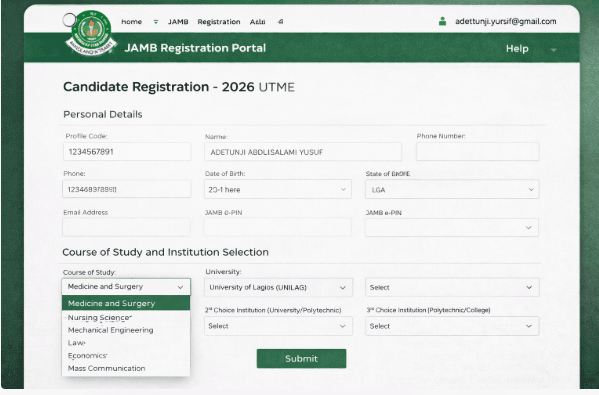Click the user account icon beside email

click(x=442, y=21)
